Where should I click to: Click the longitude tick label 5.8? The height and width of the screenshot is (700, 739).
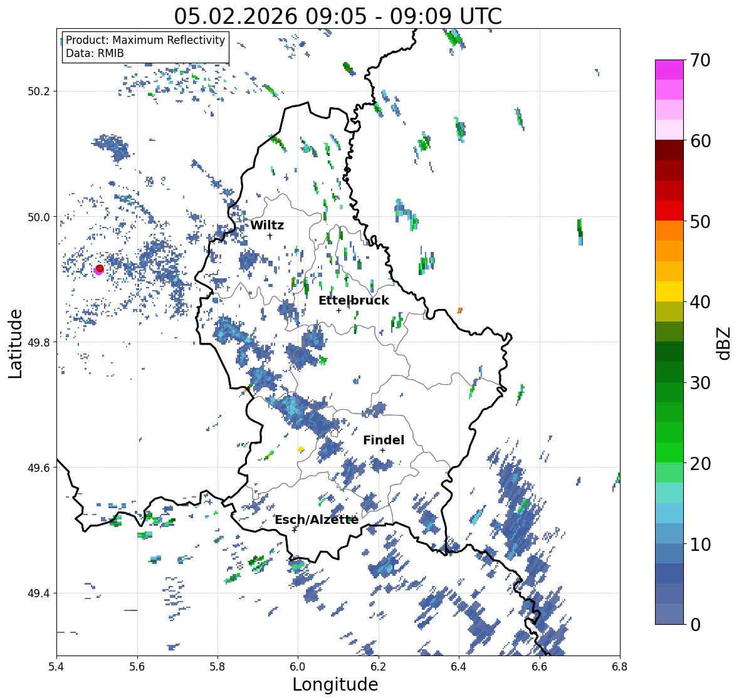click(x=218, y=666)
